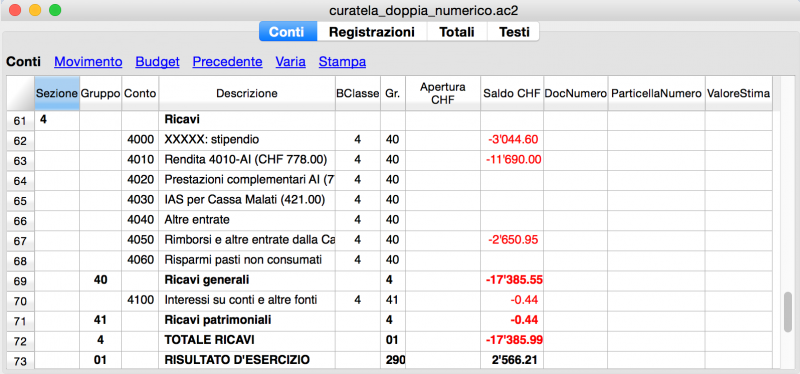Select row header 72

point(20,340)
